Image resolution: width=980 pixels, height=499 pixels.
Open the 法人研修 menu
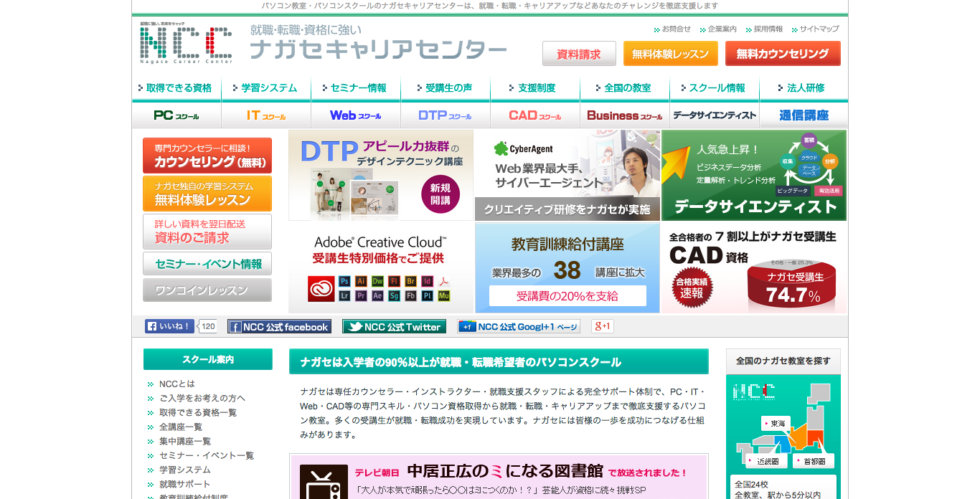pos(804,88)
